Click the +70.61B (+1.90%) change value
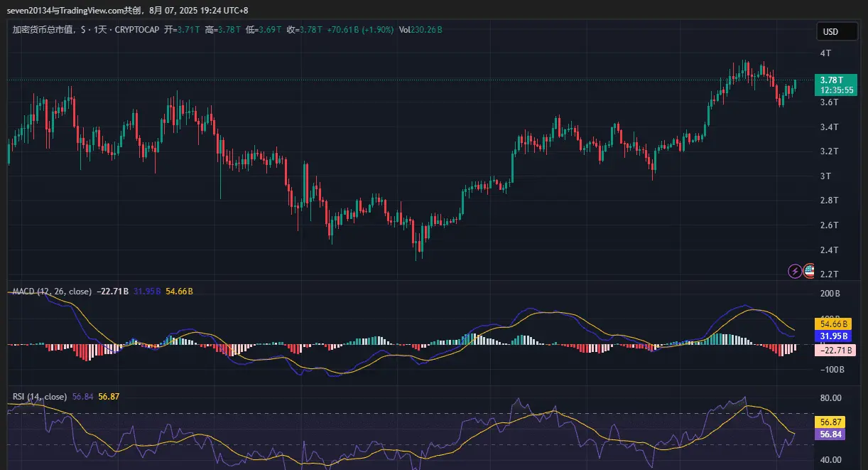This screenshot has width=868, height=470. click(360, 30)
